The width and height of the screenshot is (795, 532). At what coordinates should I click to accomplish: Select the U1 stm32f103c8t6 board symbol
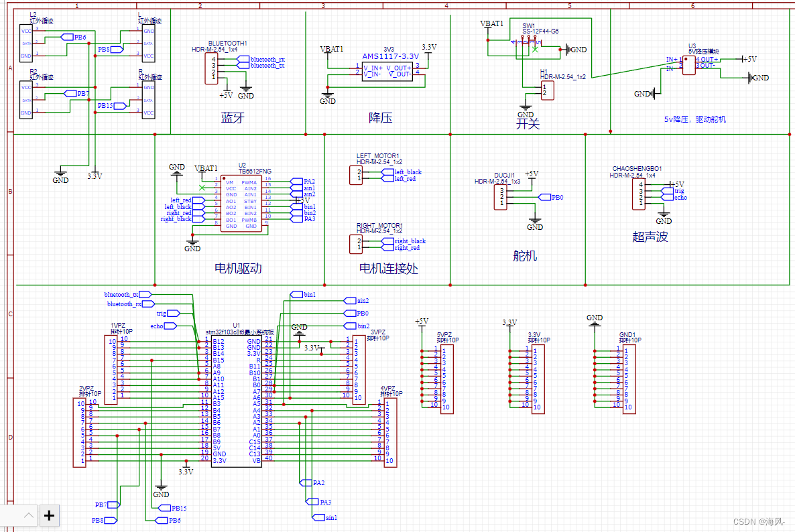[x=236, y=401]
